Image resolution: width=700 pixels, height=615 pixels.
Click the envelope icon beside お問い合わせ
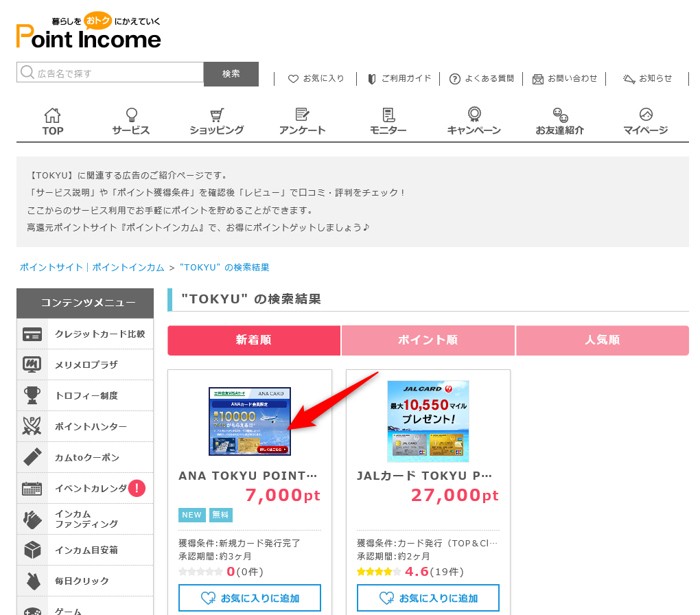click(x=538, y=79)
